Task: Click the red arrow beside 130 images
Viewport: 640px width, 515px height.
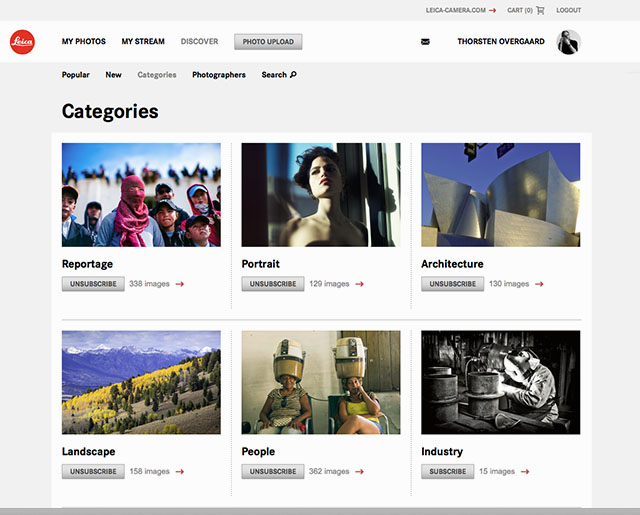Action: pos(539,284)
